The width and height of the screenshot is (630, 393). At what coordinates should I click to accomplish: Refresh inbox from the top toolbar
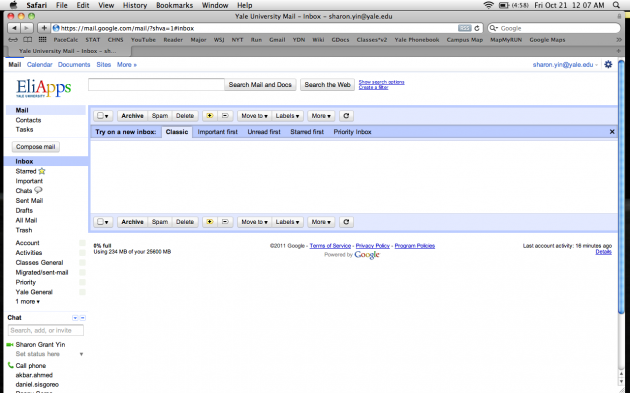click(346, 116)
